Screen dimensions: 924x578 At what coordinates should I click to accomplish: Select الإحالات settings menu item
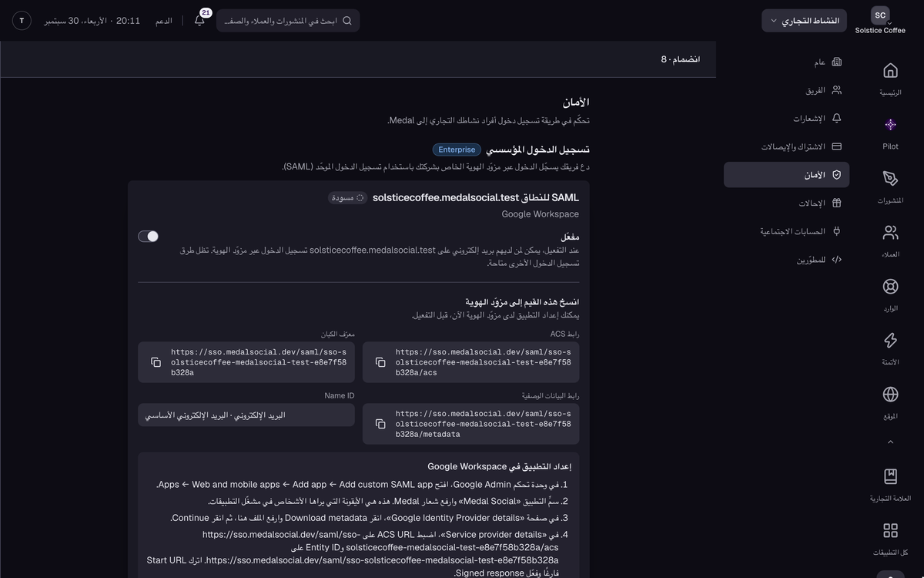point(787,203)
